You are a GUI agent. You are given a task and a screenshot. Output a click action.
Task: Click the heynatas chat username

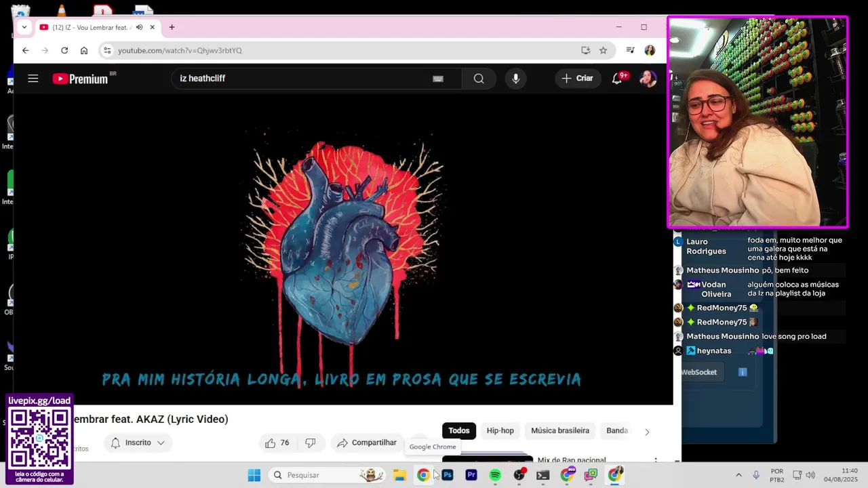pyautogui.click(x=713, y=350)
